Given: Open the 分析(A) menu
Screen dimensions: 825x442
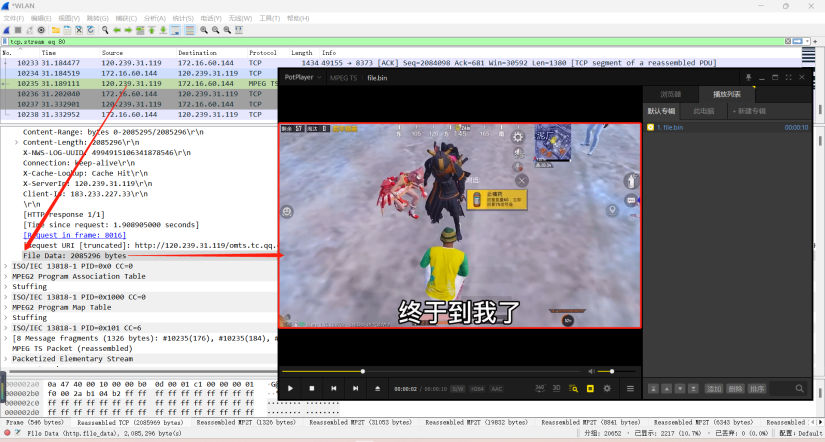Looking at the screenshot, I should click(154, 18).
